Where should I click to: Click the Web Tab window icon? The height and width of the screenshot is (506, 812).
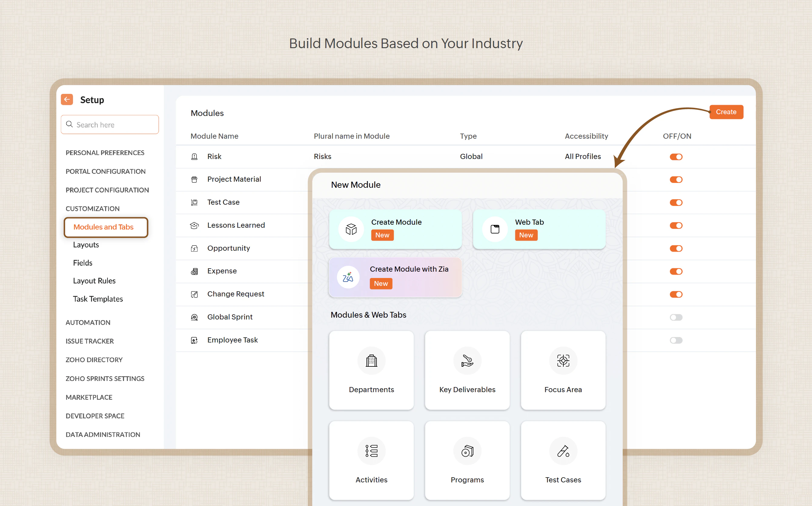(x=495, y=229)
